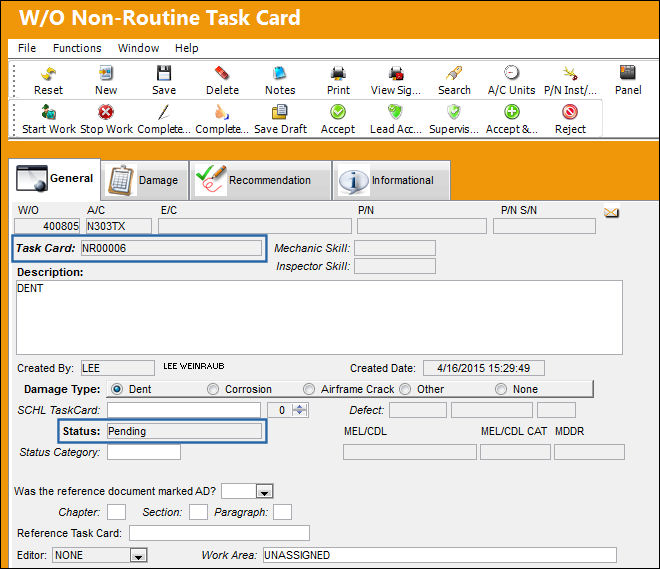Select the Corrosion damage type radio
Screen dimensions: 660x569
coord(213,389)
